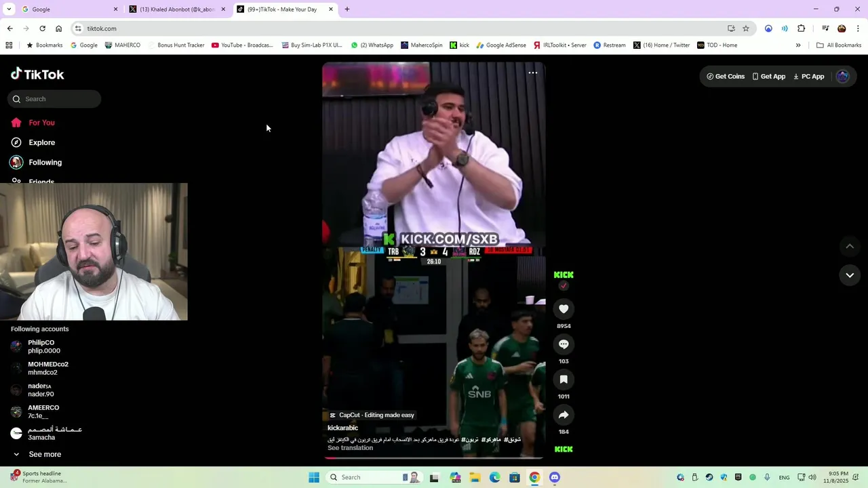Image resolution: width=868 pixels, height=488 pixels.
Task: Click the video progress bar
Action: tap(434, 458)
